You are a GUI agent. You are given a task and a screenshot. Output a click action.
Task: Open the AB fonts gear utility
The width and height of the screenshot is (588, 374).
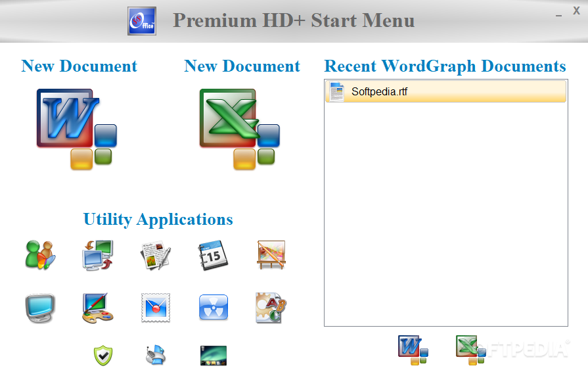click(271, 308)
